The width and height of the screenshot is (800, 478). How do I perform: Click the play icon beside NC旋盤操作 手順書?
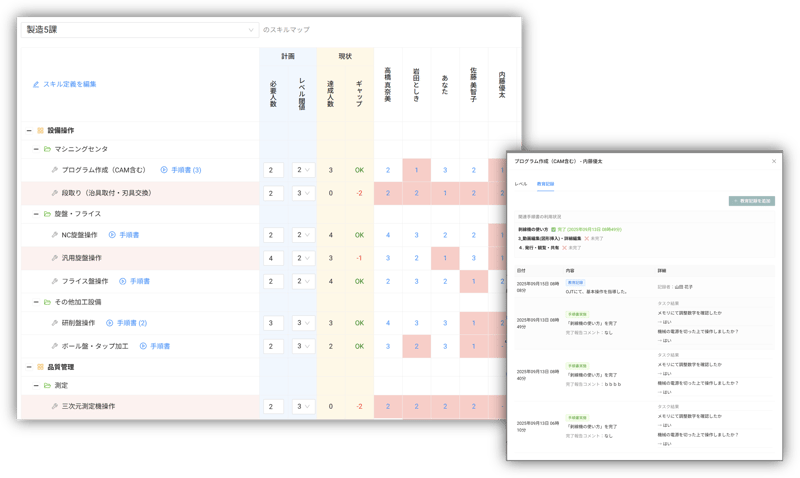112,235
